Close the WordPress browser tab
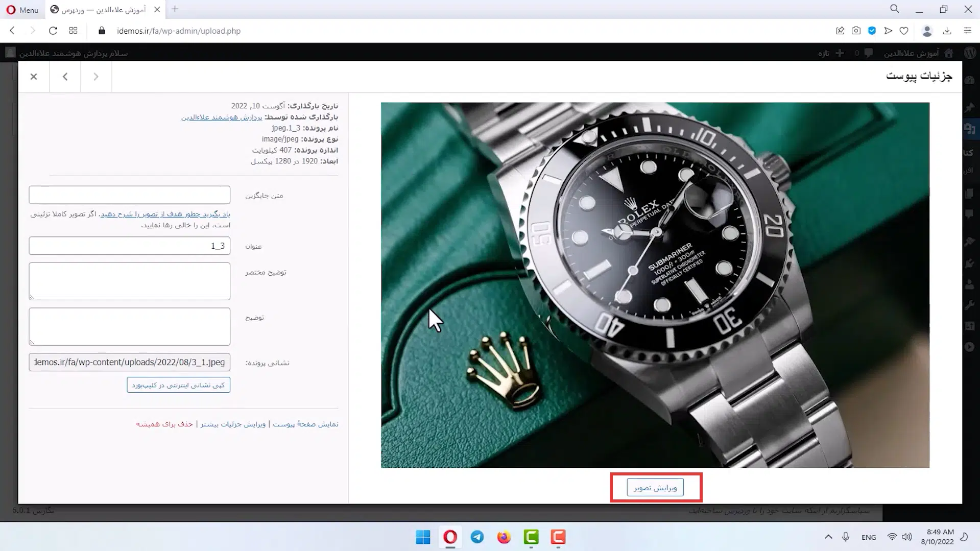The height and width of the screenshot is (551, 980). pos(157,9)
